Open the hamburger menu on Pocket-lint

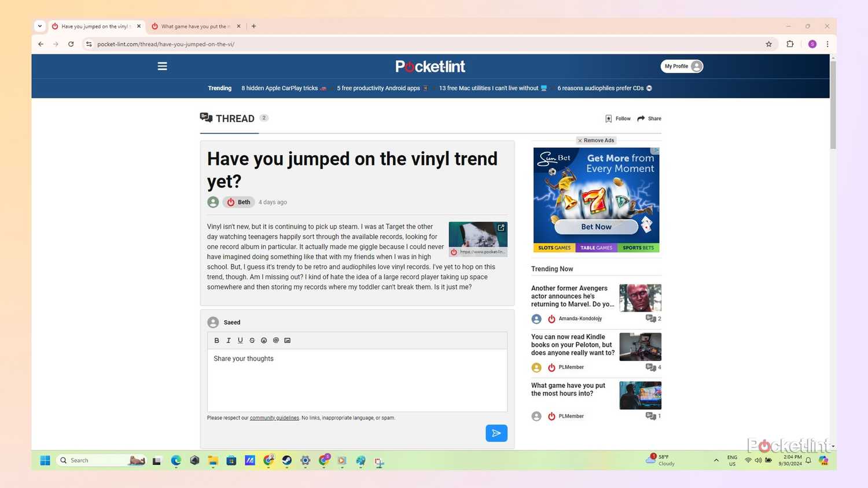(x=163, y=66)
